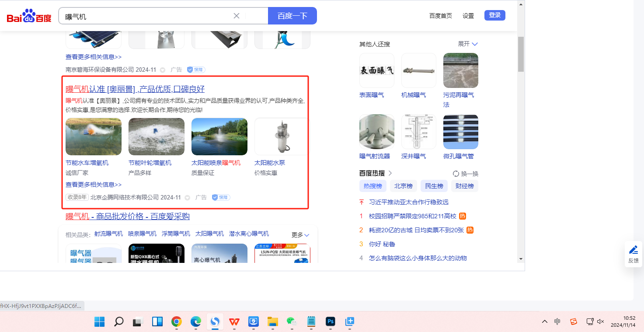
Task: Switch to the Sogou browser taskbar icon
Action: 215,322
